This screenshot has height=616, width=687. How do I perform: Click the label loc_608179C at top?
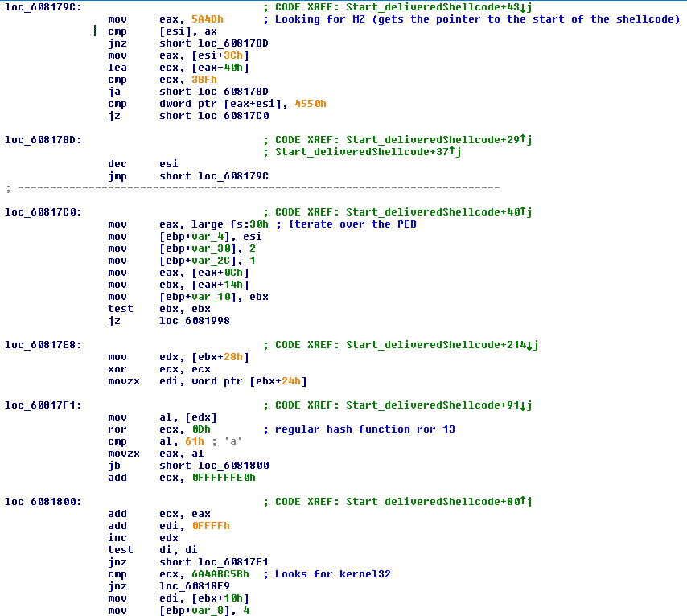(x=43, y=7)
